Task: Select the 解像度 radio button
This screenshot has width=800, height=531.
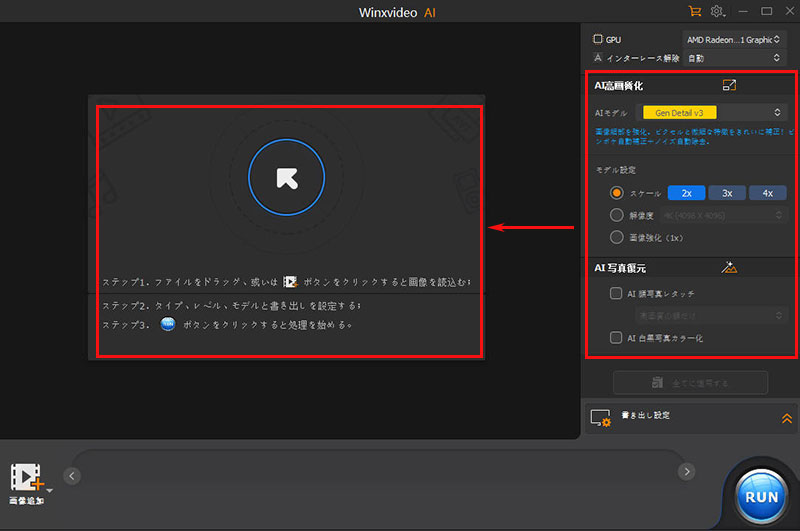Action: (x=616, y=215)
